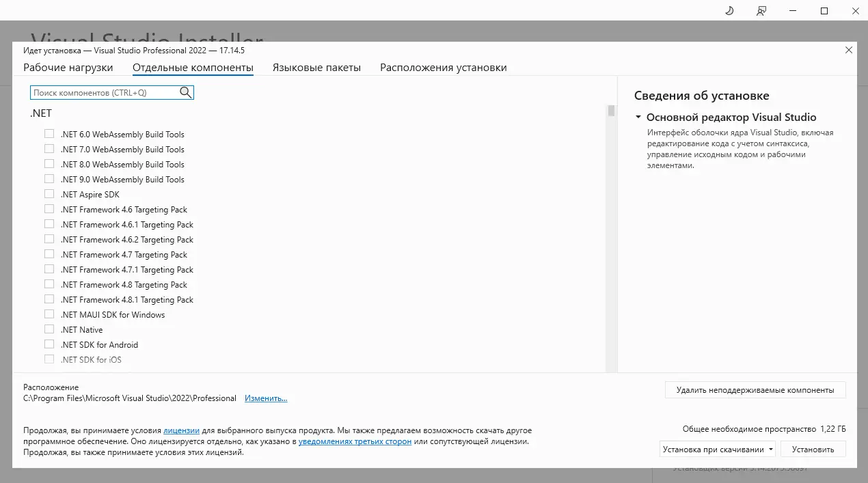Tick the .NET MAUI SDK for Windows checkbox
Viewport: 868px width, 483px height.
(49, 314)
